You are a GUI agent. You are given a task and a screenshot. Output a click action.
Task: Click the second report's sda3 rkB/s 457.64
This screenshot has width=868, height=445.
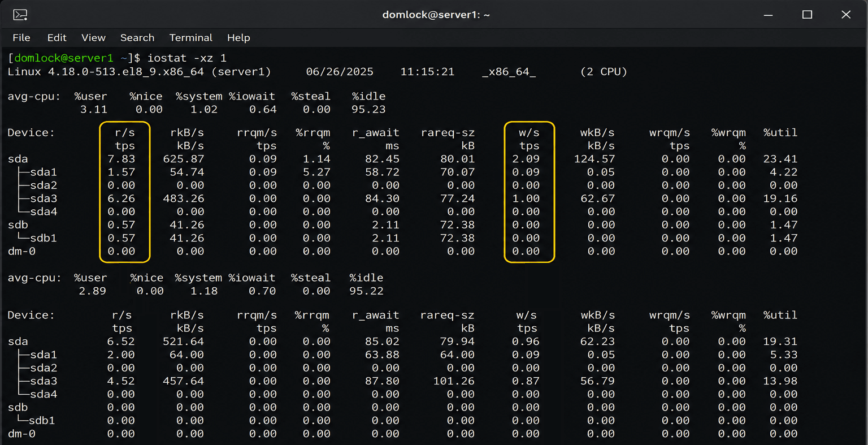point(184,382)
